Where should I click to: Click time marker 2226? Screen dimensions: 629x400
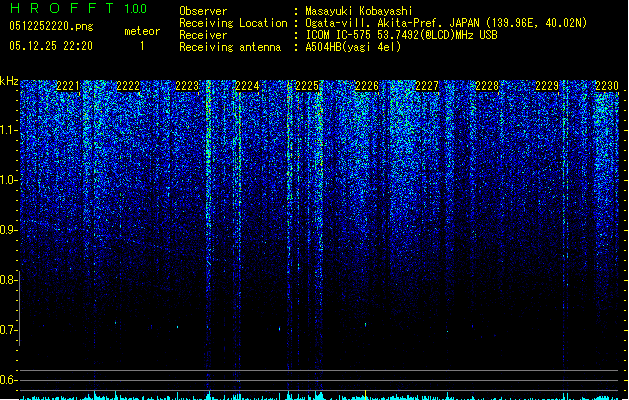(x=367, y=86)
